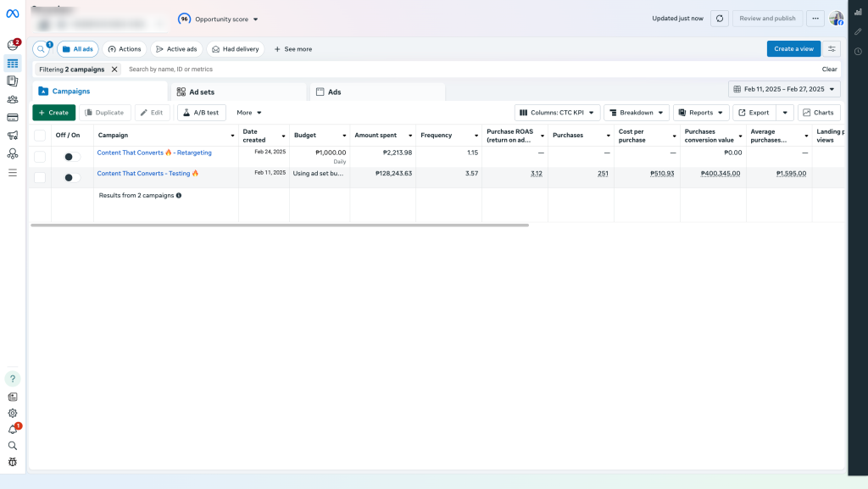868x489 pixels.
Task: Open Content That Converts - Retargeting campaign
Action: (x=154, y=153)
